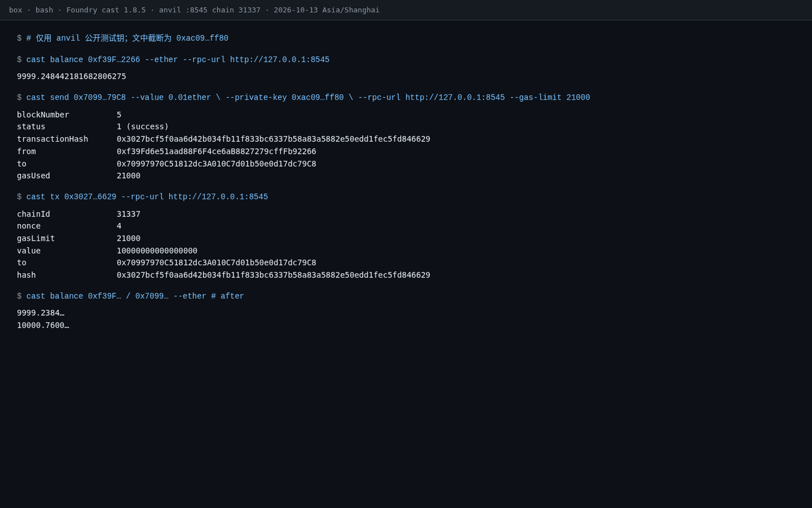
Task: Select the status value "1 (success)"
Action: click(143, 127)
